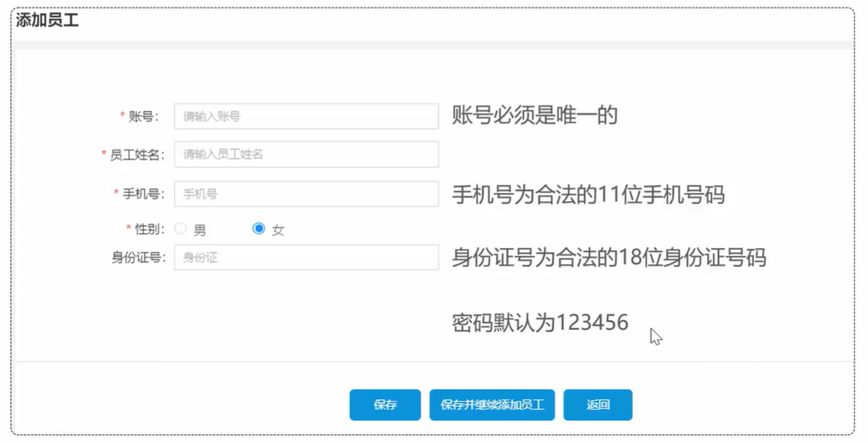
Task: Select the 身份证 input field
Action: [x=306, y=257]
